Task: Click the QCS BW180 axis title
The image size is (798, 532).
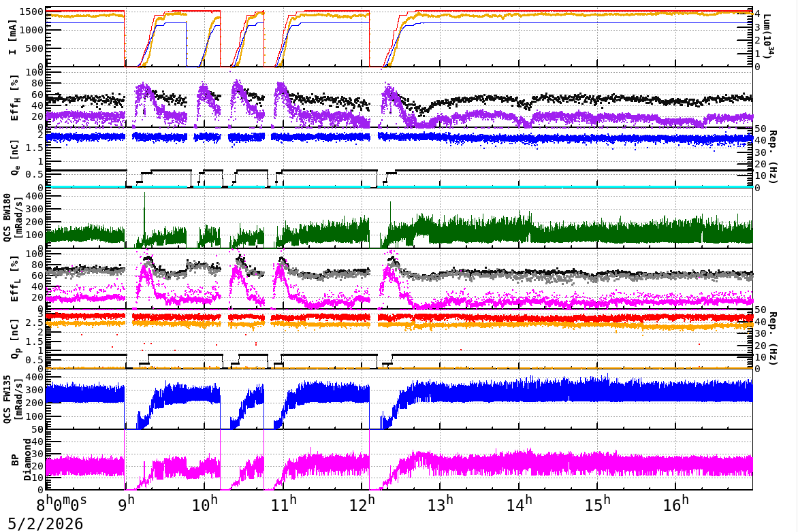Action: pos(13,217)
